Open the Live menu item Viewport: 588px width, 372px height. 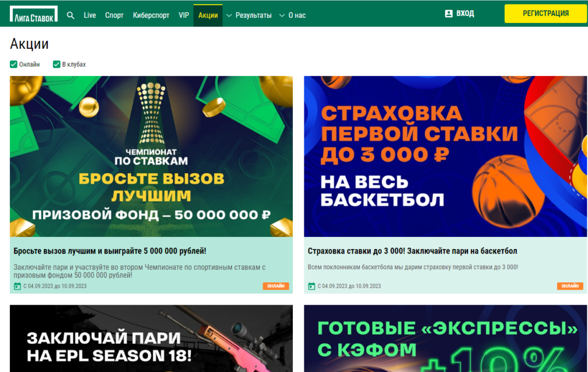90,16
